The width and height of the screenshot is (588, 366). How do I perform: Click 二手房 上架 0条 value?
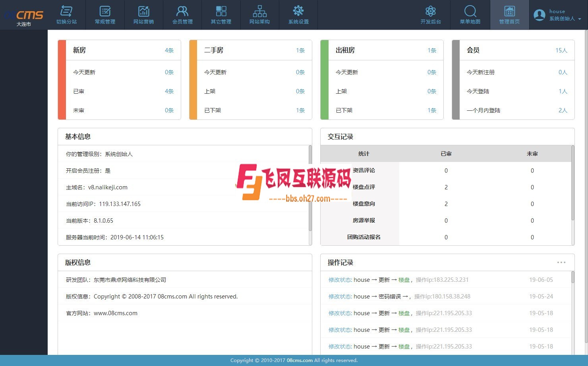[300, 91]
